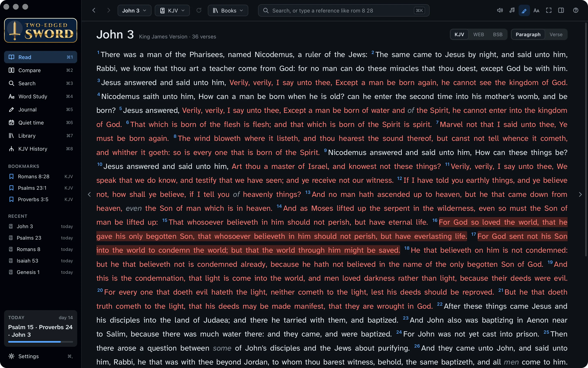Go to next chapter with right page arrow
Screen dimensions: 588x368
(x=580, y=194)
